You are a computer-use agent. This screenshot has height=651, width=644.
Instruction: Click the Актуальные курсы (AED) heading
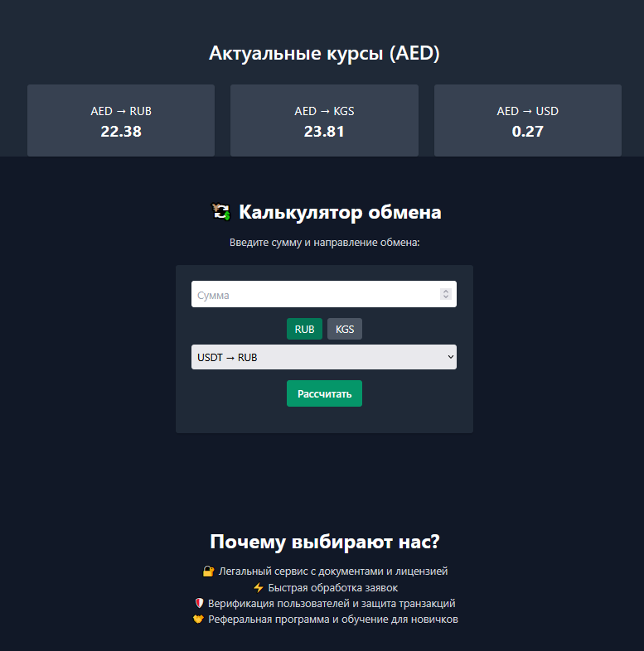tap(324, 54)
